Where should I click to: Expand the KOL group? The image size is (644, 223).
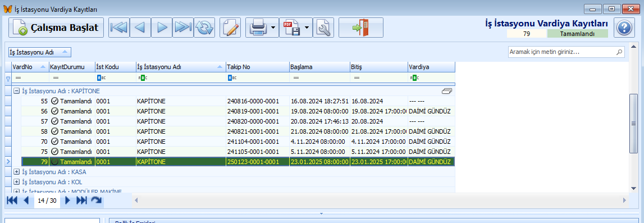tap(17, 181)
